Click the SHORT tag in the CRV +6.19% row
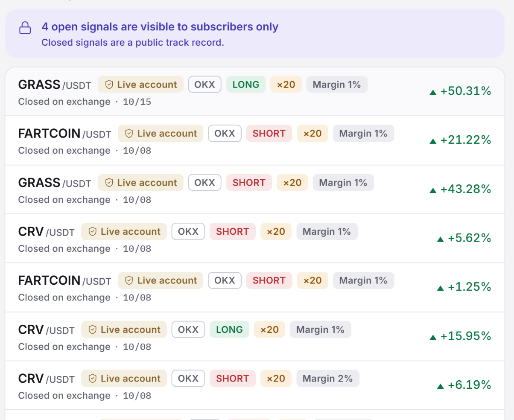Screen dimensions: 514x420 tap(233, 379)
